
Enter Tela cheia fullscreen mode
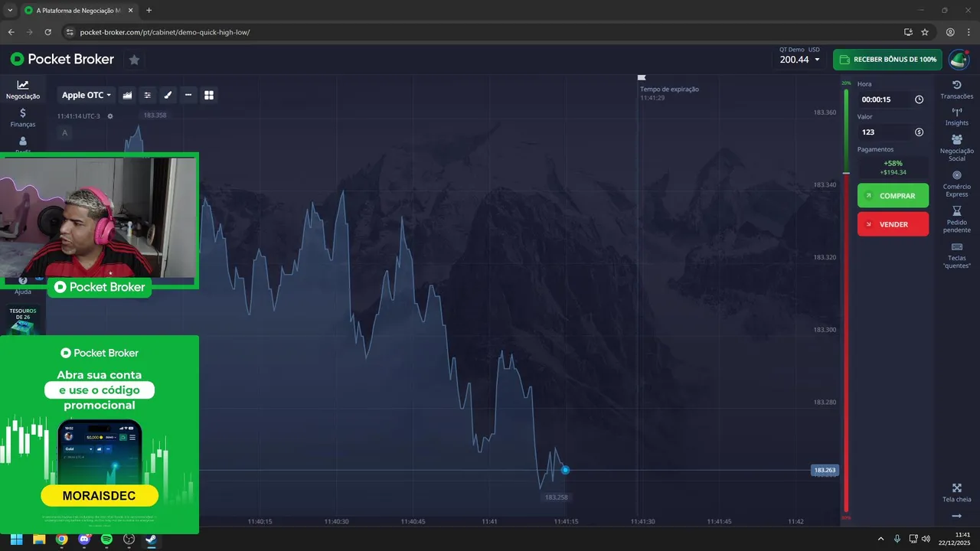tap(956, 493)
